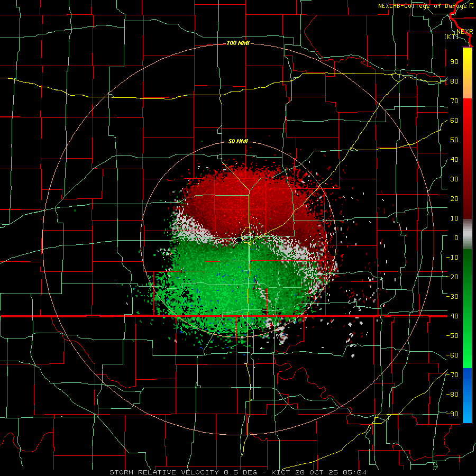Image resolution: width=476 pixels, height=476 pixels.
Task: Click the "50 NMI" range ring label
Action: click(x=238, y=141)
